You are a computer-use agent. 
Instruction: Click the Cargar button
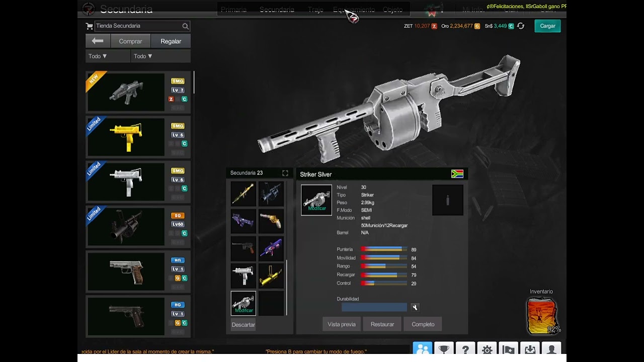click(x=547, y=26)
